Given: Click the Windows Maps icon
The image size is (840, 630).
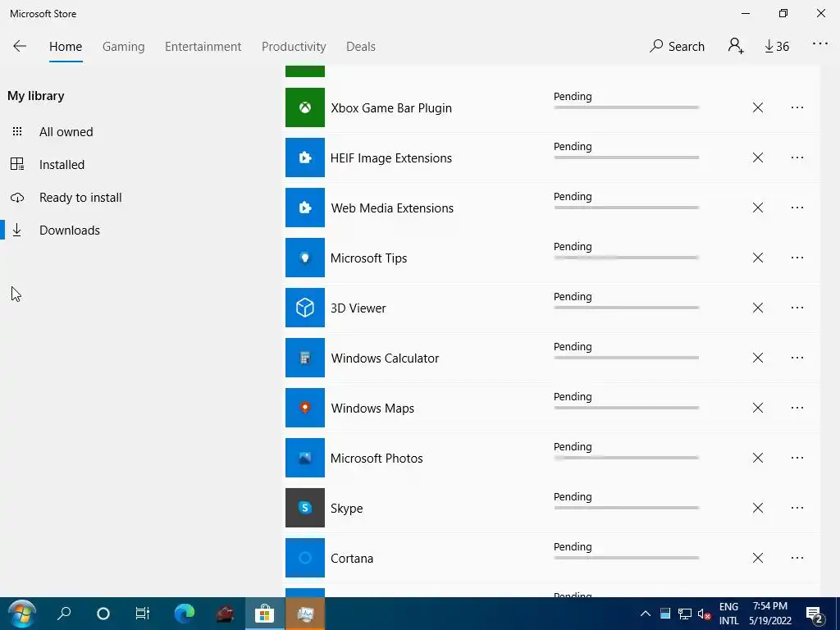Looking at the screenshot, I should point(305,408).
